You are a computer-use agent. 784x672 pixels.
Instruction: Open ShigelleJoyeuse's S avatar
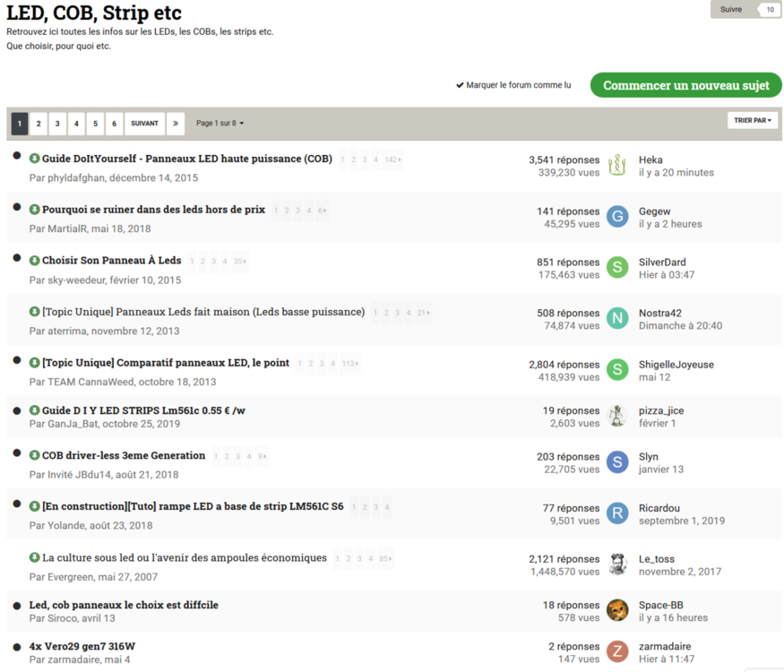(x=617, y=369)
